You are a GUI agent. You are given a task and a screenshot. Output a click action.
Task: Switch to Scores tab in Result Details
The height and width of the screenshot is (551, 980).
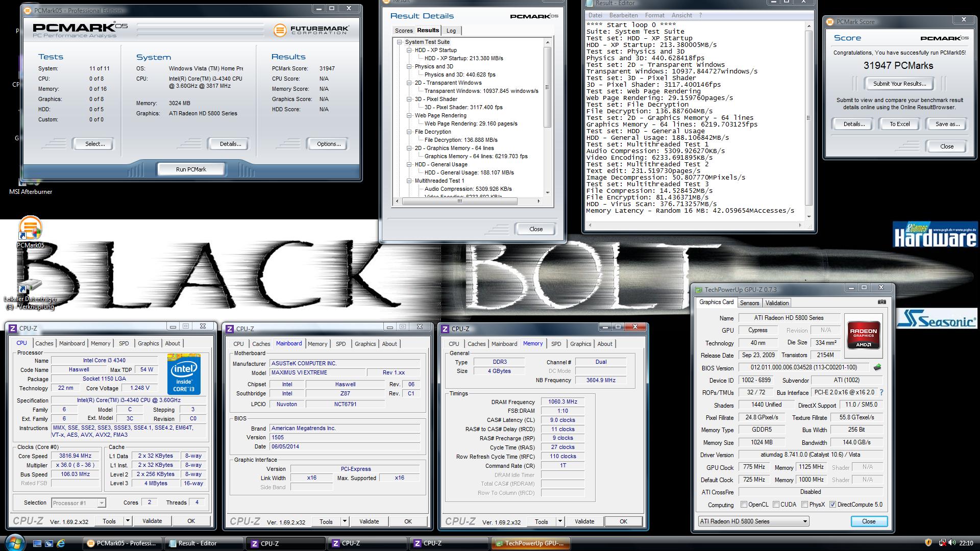pyautogui.click(x=403, y=31)
